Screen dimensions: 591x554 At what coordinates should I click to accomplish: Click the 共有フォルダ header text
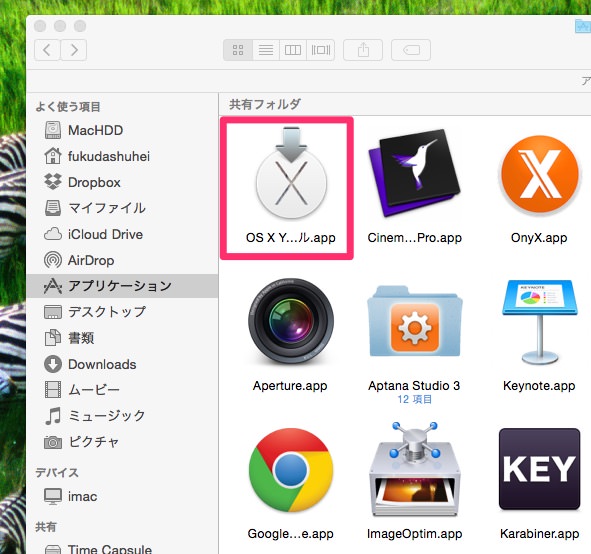coord(265,104)
